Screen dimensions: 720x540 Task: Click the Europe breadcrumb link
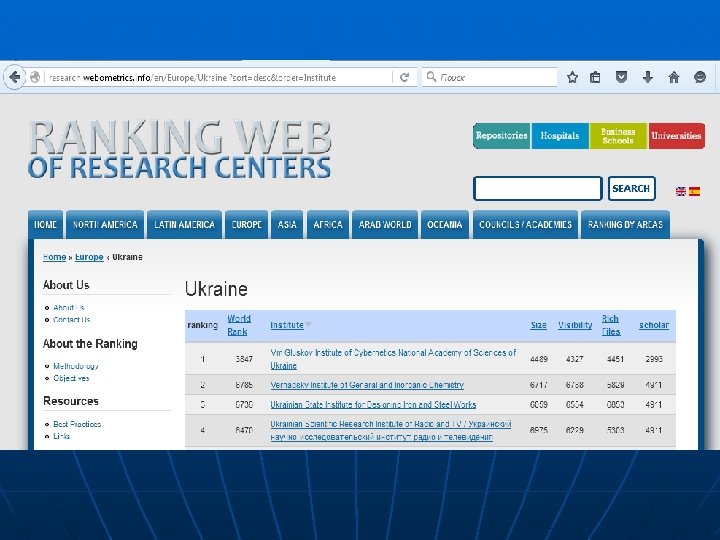coord(89,257)
